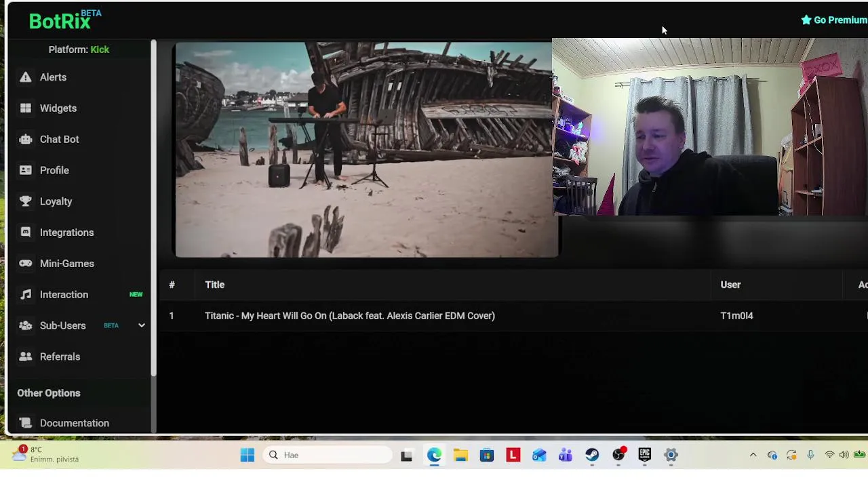Open the Windows Start menu
The width and height of the screenshot is (868, 488).
[x=248, y=455]
